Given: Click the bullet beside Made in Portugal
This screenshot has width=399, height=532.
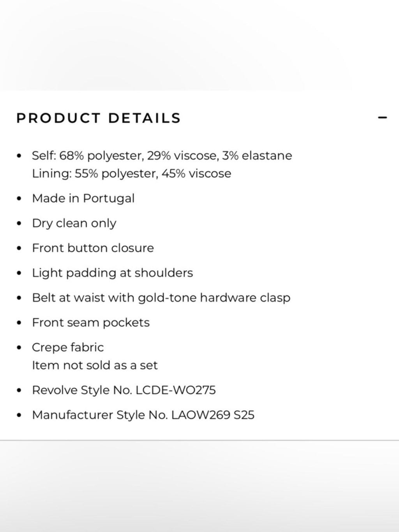Looking at the screenshot, I should click(19, 199).
